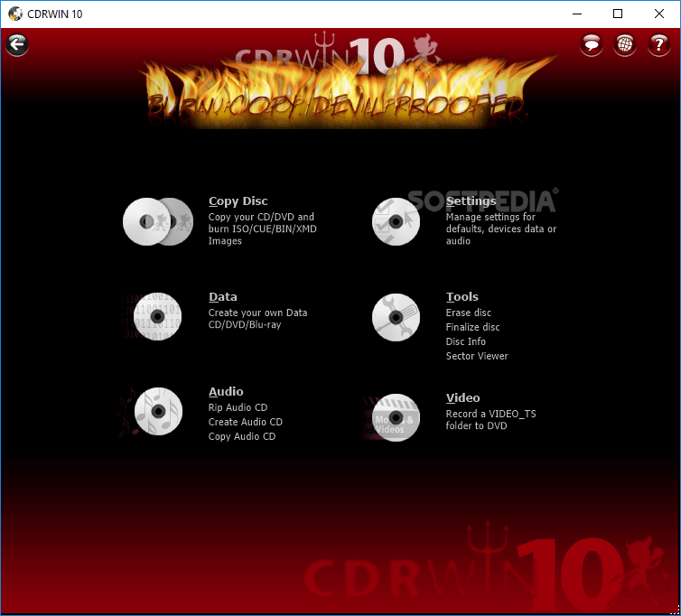Choose Finalize disc under Tools
The image size is (681, 616).
point(472,327)
